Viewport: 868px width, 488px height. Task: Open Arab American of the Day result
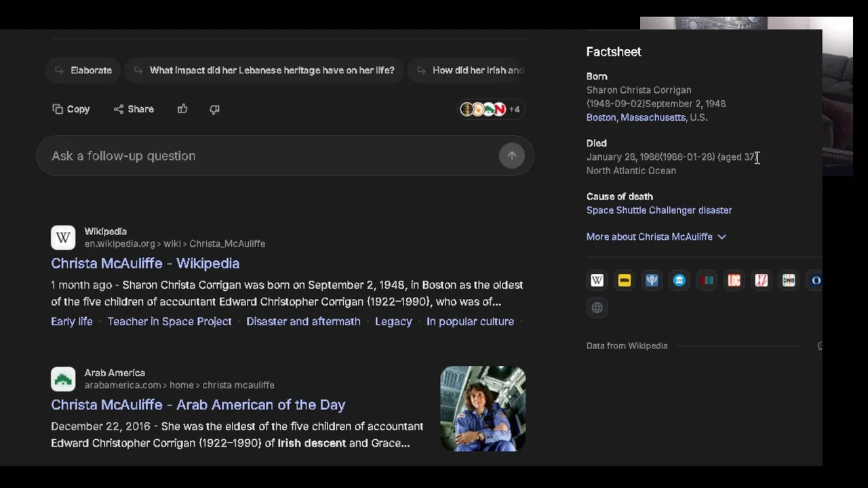point(198,405)
